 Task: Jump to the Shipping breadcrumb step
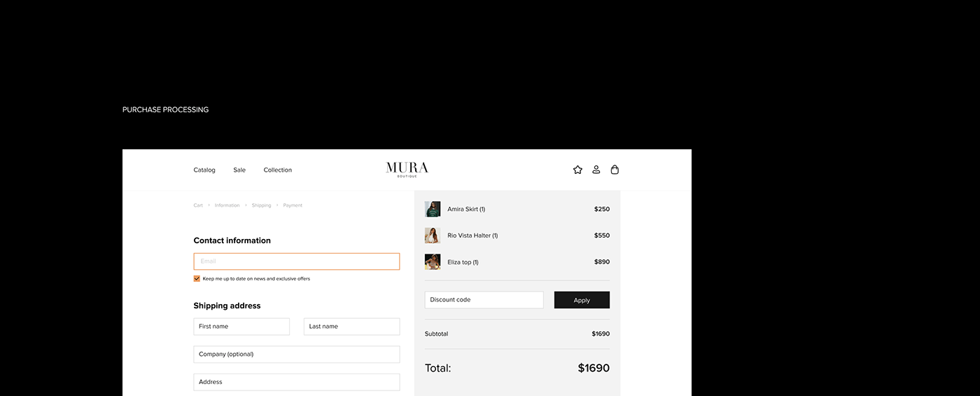[261, 205]
